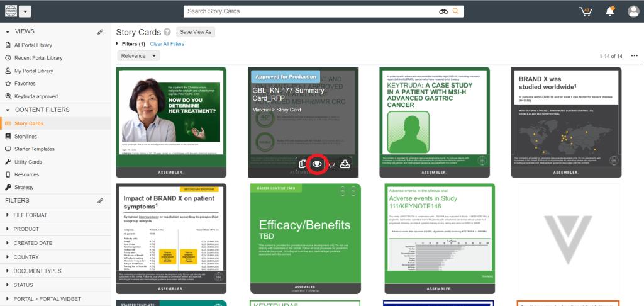Focus the Search Story Cards field
Screen dimensions: 644x306
coord(311,11)
